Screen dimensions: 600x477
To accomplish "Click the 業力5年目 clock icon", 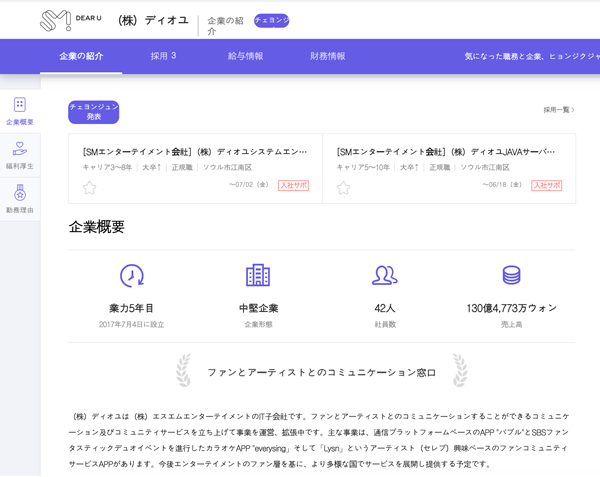I will (x=131, y=275).
